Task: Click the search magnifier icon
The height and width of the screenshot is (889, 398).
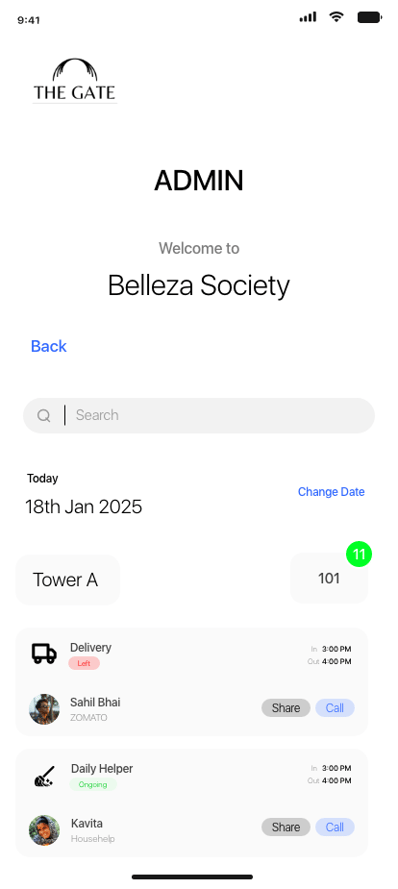Action: pyautogui.click(x=44, y=416)
